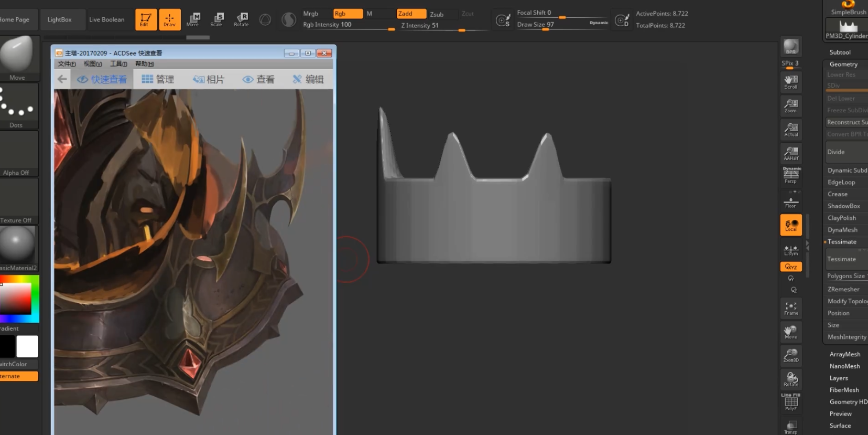Open the current brush thumbnail (Move)
Image resolution: width=868 pixels, height=435 pixels.
[18, 58]
